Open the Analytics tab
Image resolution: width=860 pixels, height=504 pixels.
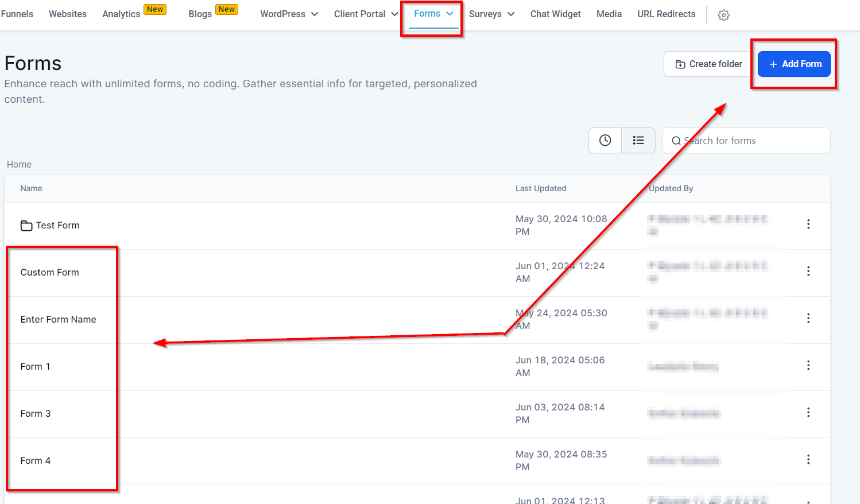point(121,14)
